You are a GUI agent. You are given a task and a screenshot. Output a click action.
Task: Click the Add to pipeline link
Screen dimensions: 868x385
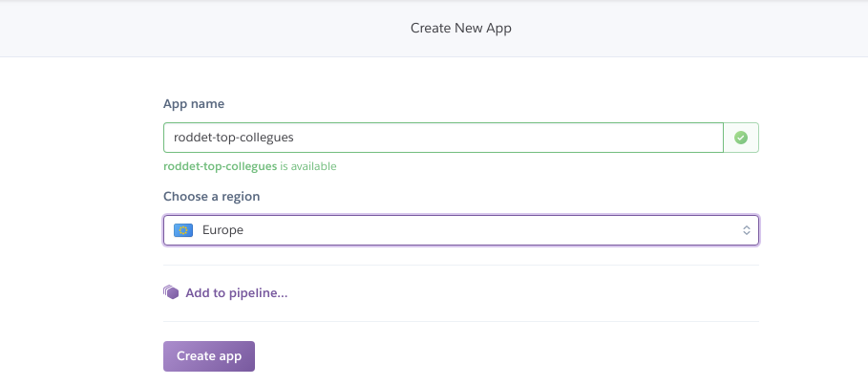point(236,292)
